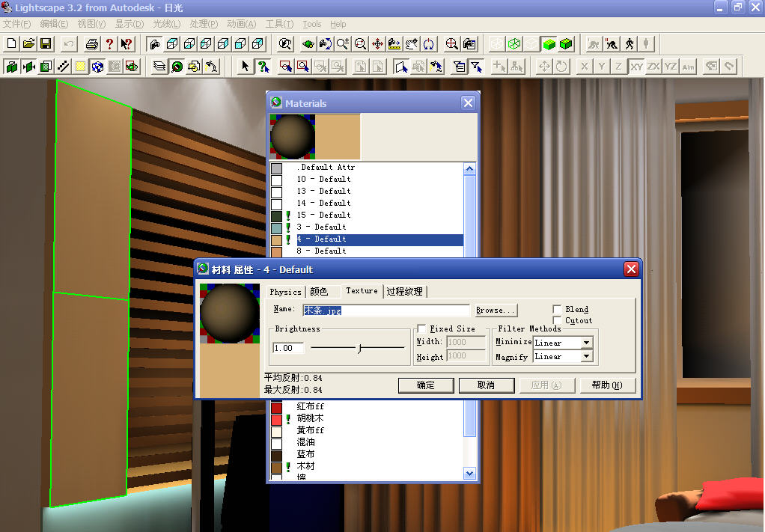Click the XY plane constraint button
The width and height of the screenshot is (765, 532).
pos(636,67)
